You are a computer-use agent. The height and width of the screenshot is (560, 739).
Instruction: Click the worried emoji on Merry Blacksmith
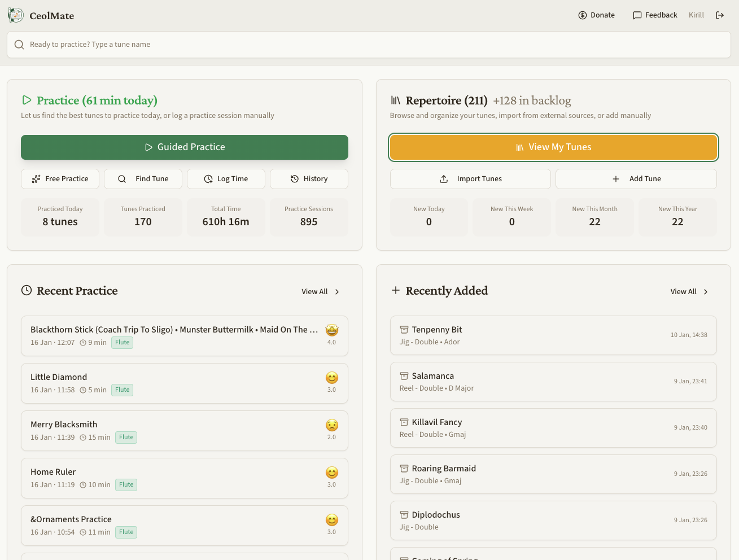[x=332, y=425]
